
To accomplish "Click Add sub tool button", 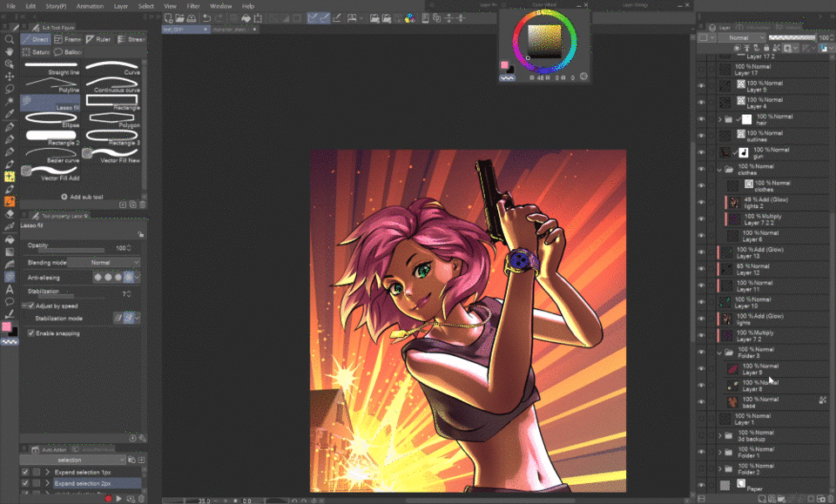I will click(81, 197).
